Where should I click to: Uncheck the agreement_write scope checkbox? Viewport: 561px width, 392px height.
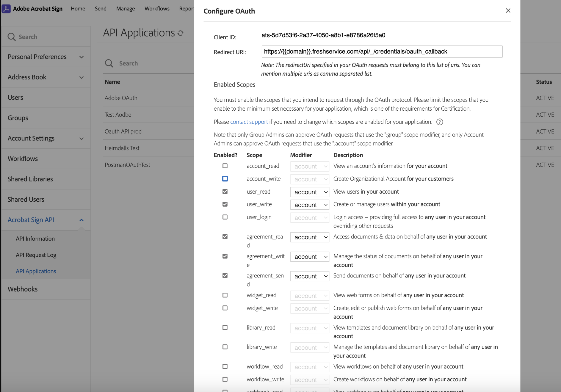point(225,256)
